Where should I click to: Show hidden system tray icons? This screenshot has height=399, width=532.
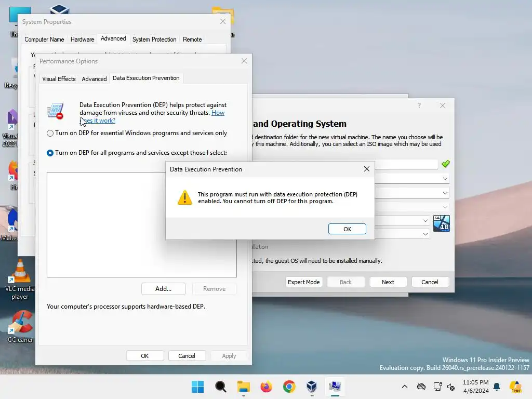[404, 387]
